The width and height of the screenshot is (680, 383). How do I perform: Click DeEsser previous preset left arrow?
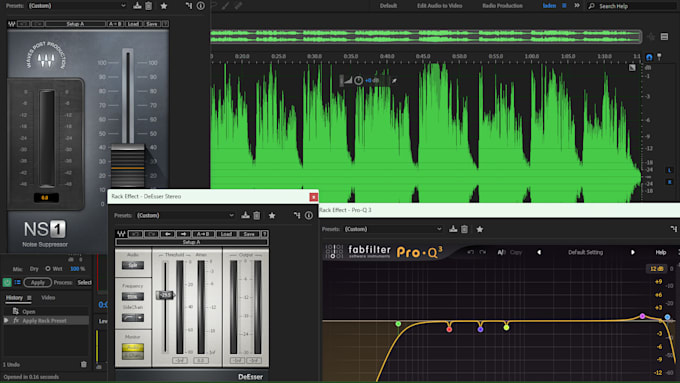168,234
